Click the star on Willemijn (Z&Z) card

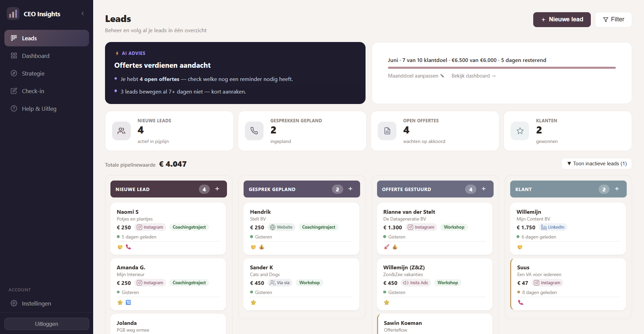point(387,302)
